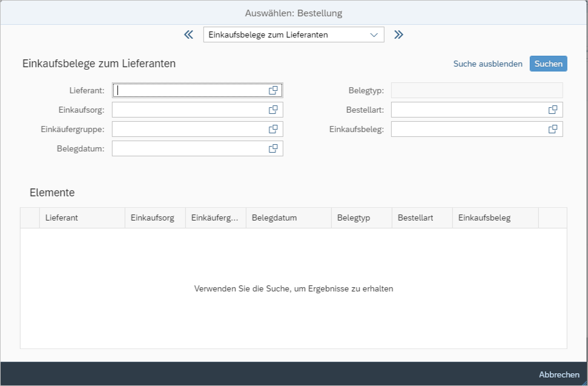Go to next search help with right double-chevron
The height and width of the screenshot is (386, 588).
pyautogui.click(x=398, y=35)
